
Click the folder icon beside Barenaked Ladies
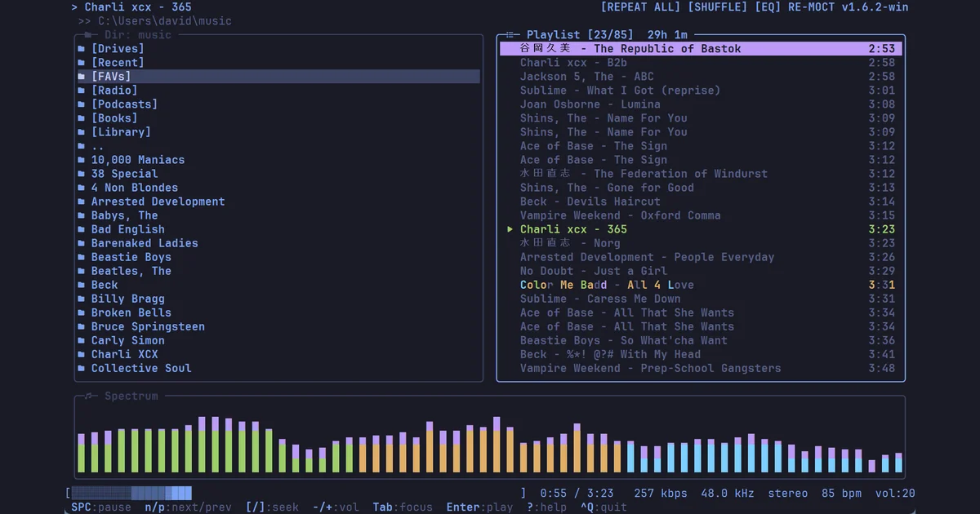click(81, 243)
